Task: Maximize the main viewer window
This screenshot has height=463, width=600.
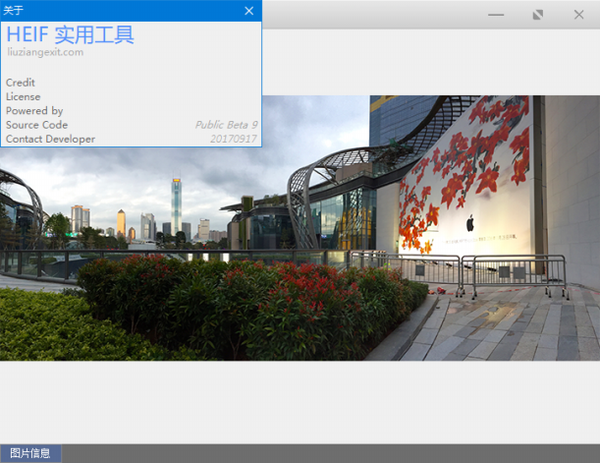Action: click(538, 15)
